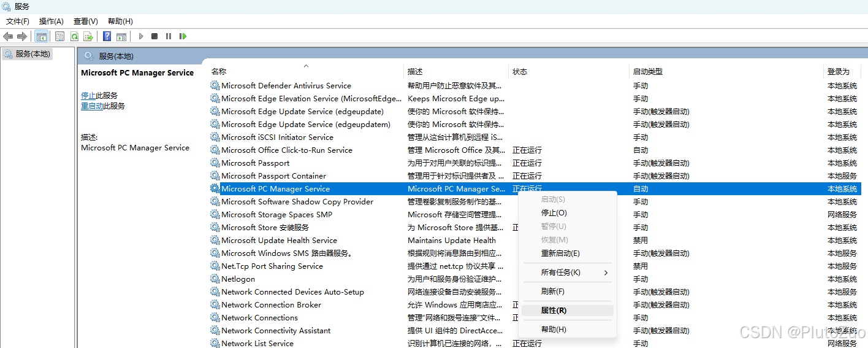Open help with the blue question mark icon
This screenshot has width=868, height=348.
[107, 36]
